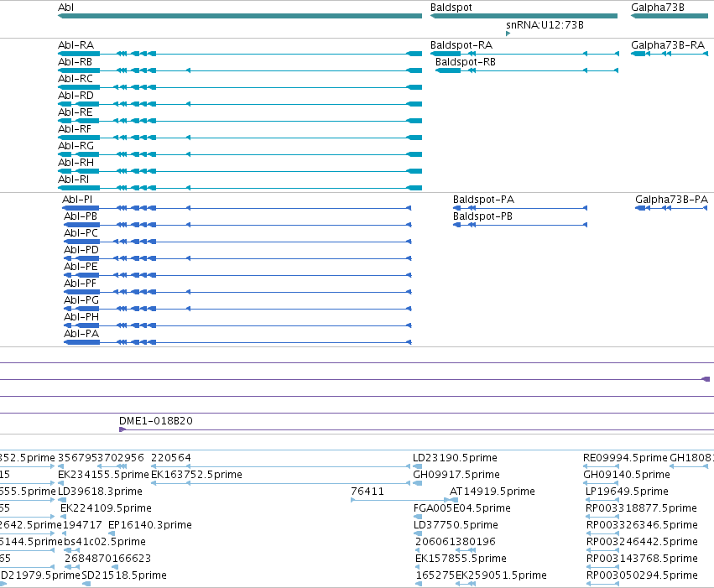
Task: Select the RP003326346.5prime EST label
Action: click(x=642, y=525)
